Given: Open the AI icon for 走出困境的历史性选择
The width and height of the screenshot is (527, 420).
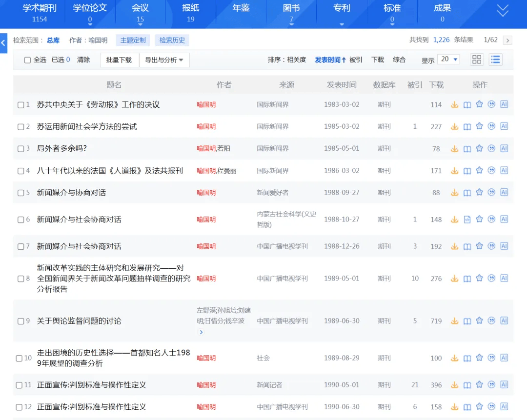Looking at the screenshot, I should pos(504,358).
